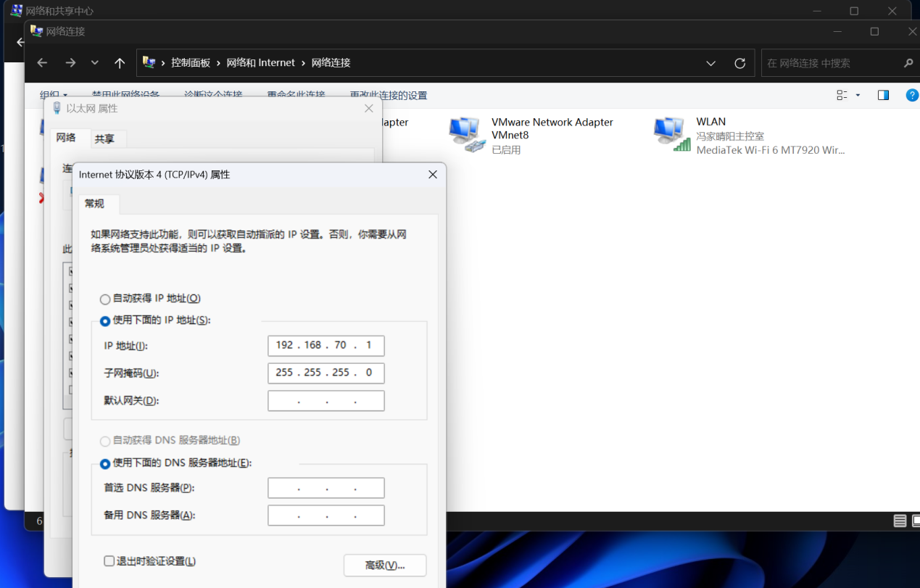Select 使用下面的 IP 地址 radio button
Screen dimensions: 920x588
[x=105, y=321]
